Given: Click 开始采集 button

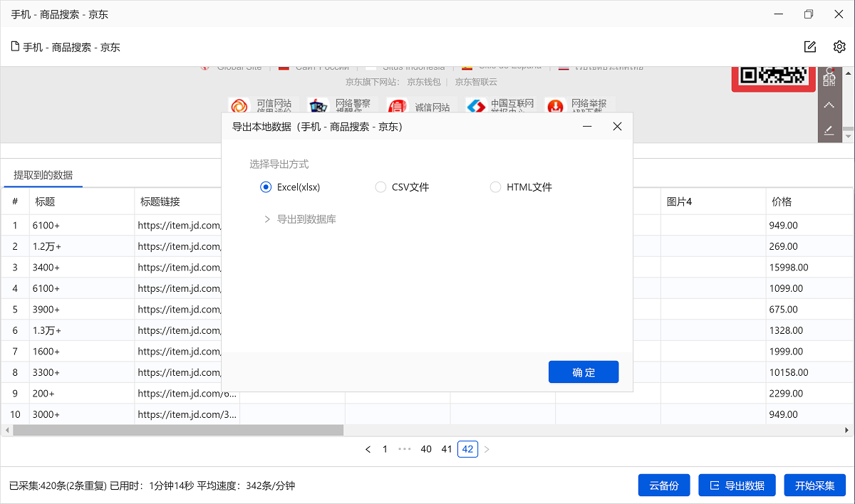Looking at the screenshot, I should (x=814, y=485).
